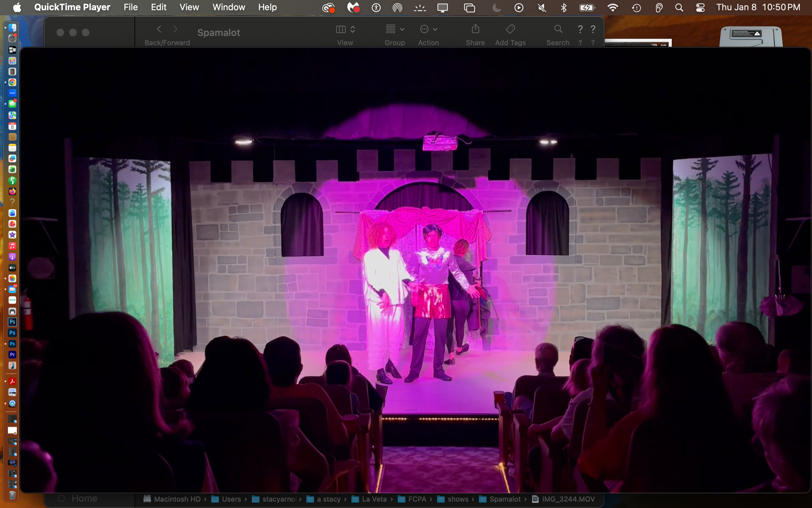Click the Add Tags icon
This screenshot has height=508, width=812.
point(510,29)
